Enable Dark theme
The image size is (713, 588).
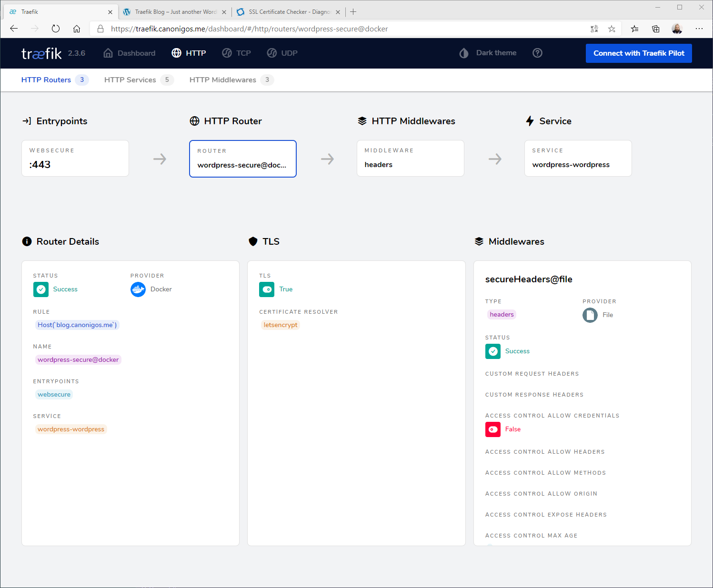coord(496,53)
